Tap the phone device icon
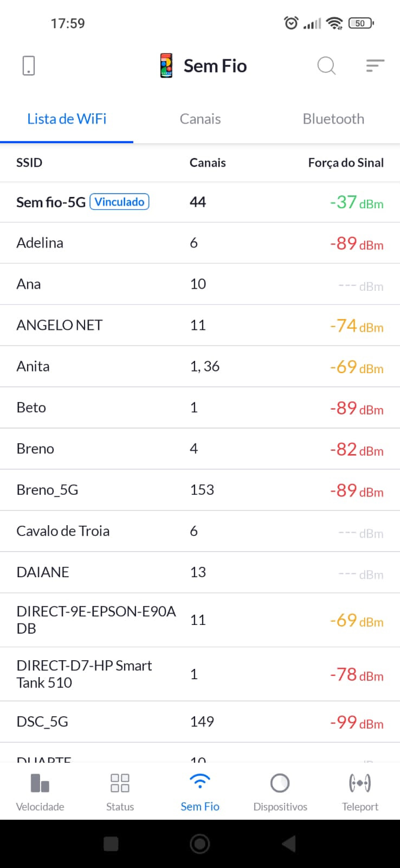This screenshot has height=868, width=400. click(29, 66)
